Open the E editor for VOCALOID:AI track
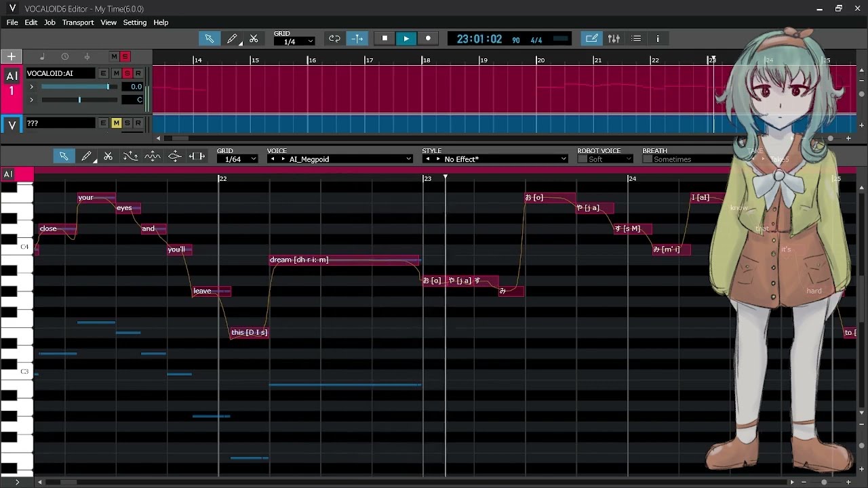The height and width of the screenshot is (488, 868). (103, 73)
